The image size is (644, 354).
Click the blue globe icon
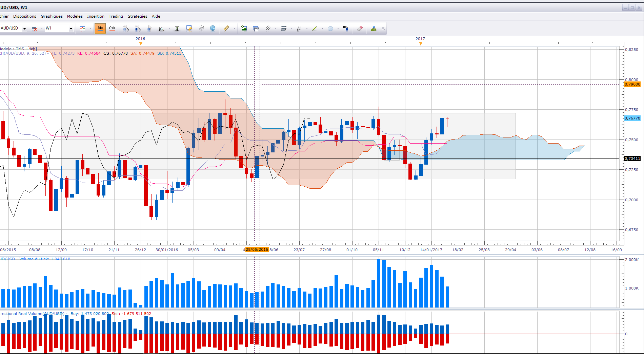[213, 28]
